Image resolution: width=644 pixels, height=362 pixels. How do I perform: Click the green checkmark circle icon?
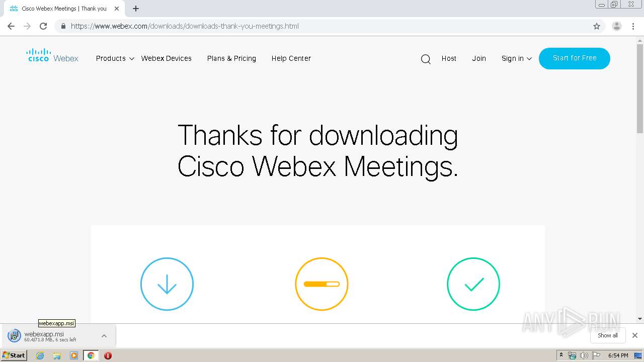[473, 284]
